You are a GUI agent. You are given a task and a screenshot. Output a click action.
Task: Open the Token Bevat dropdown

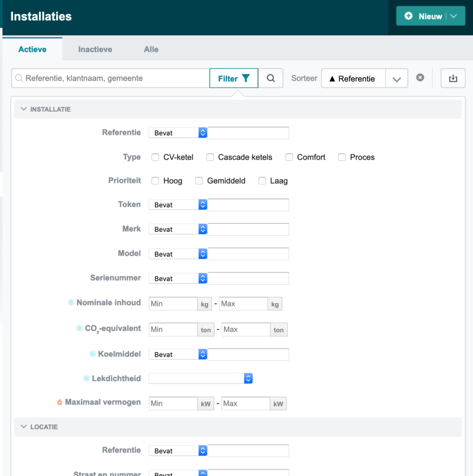(178, 205)
